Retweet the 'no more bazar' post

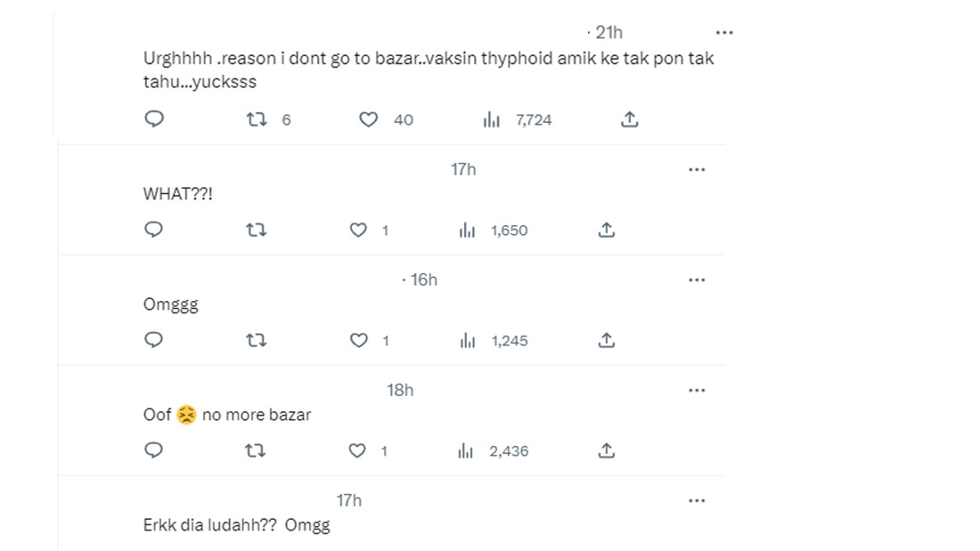click(255, 450)
